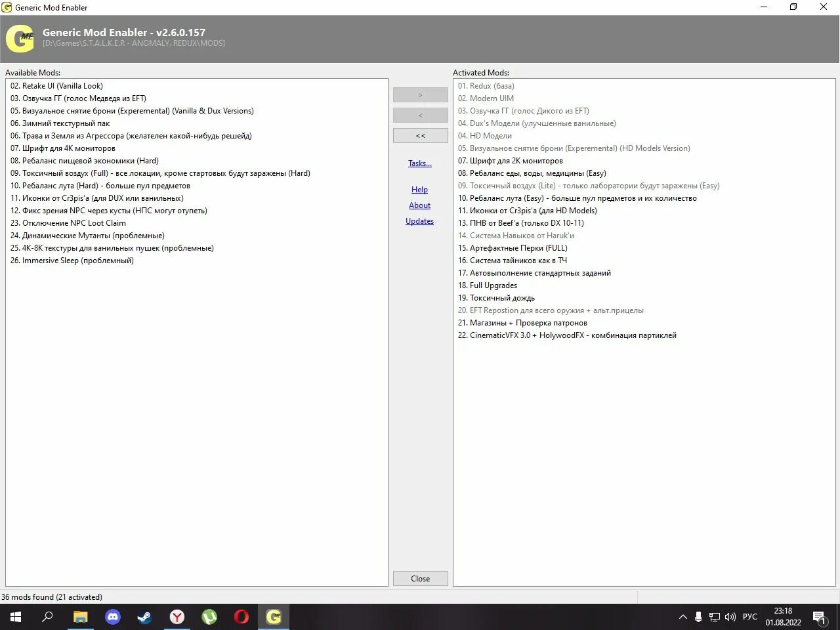The height and width of the screenshot is (630, 840).
Task: Select '06. Зимний текстурный пак' mod
Action: click(x=60, y=123)
